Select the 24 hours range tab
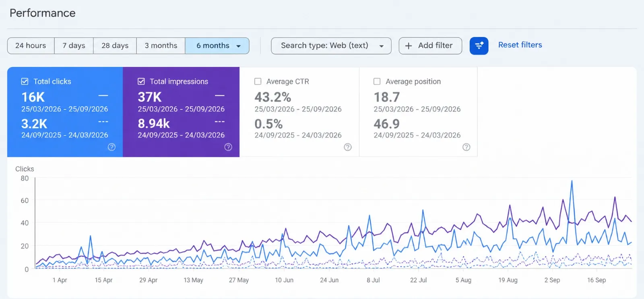Image resolution: width=644 pixels, height=299 pixels. 31,46
